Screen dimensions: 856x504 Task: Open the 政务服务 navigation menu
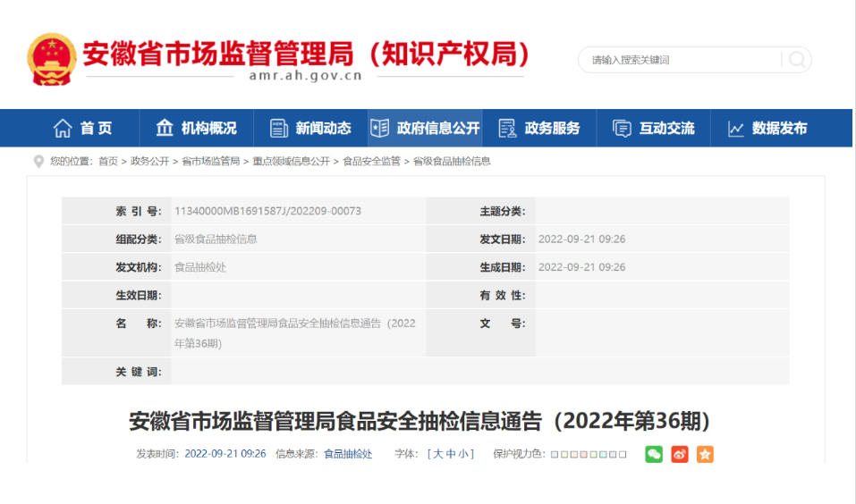tap(539, 129)
